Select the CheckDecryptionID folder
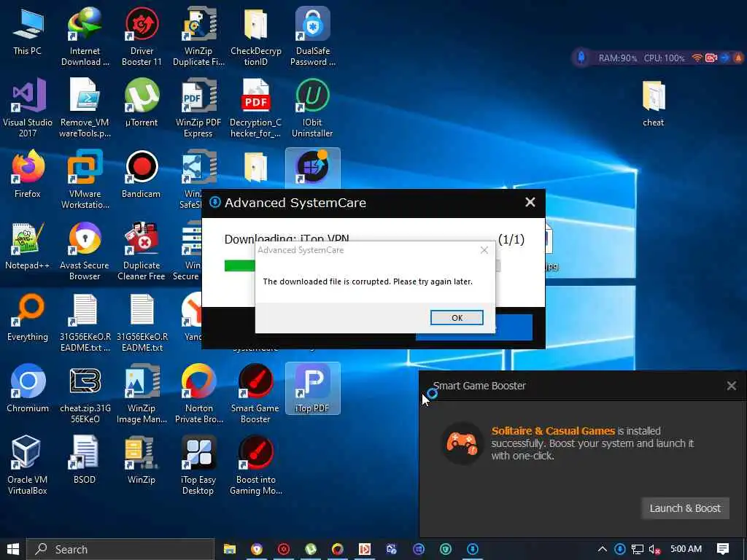The image size is (747, 560). click(255, 36)
